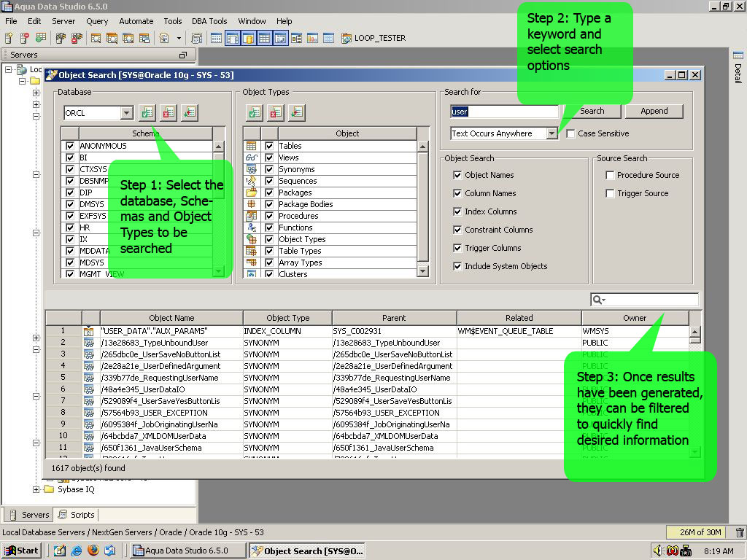
Task: Click the Aqua Data Studio 6.5.0 taskbar button
Action: 188,551
